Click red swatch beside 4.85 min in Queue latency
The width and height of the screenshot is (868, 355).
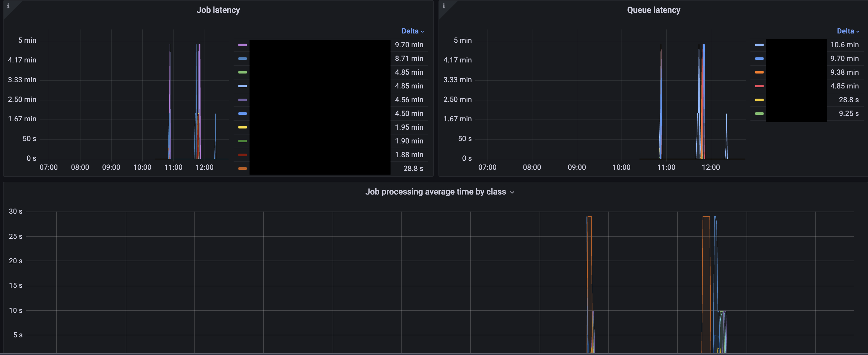[759, 86]
